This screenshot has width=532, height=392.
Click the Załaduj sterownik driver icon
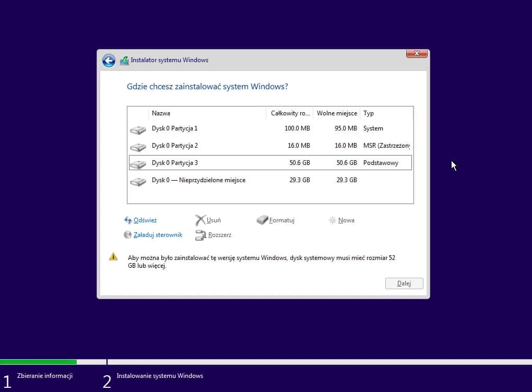127,234
